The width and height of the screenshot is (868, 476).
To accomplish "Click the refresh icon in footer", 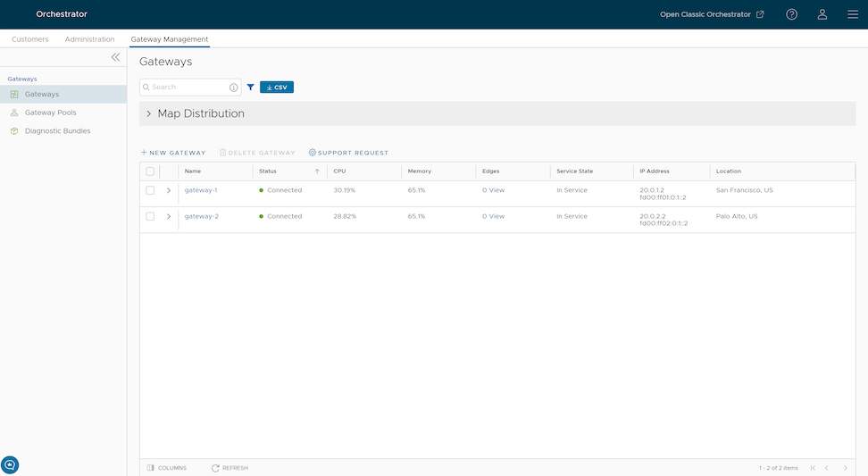I will click(216, 468).
